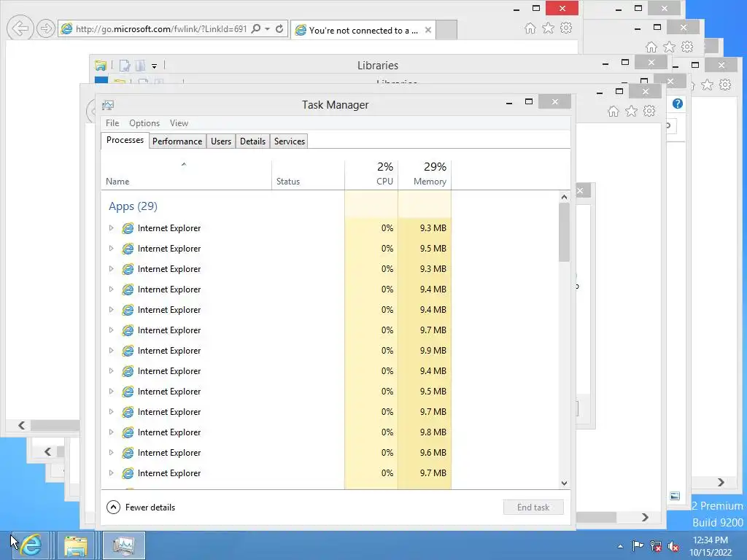Open the Options menu in Task Manager
The image size is (747, 560).
pyautogui.click(x=144, y=122)
